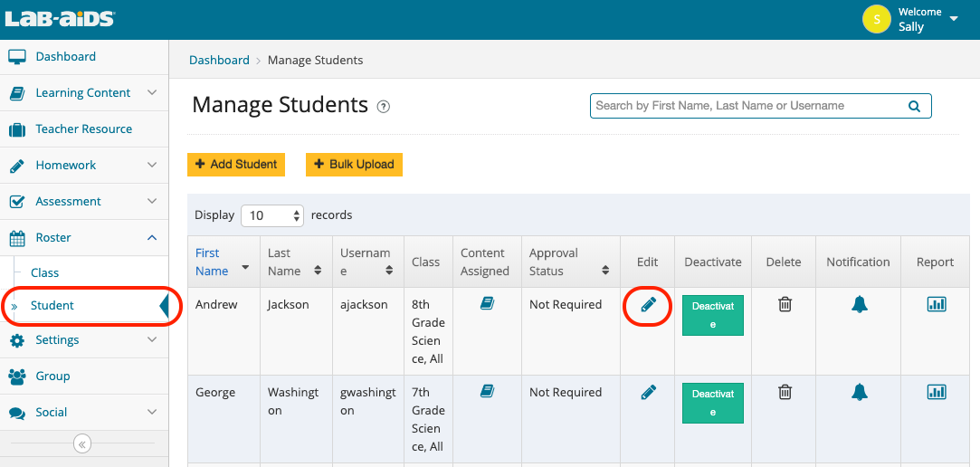This screenshot has width=980, height=467.
Task: Collapse the sidebar with double-arrow icon
Action: click(x=82, y=443)
